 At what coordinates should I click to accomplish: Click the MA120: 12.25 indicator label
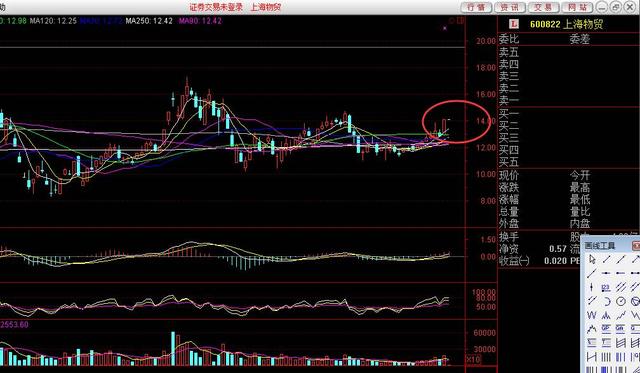53,20
